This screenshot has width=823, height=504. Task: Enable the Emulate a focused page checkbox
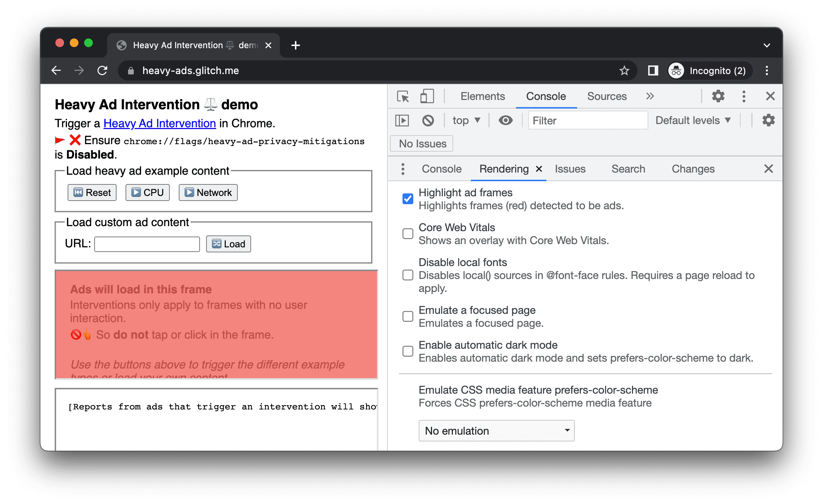tap(408, 315)
